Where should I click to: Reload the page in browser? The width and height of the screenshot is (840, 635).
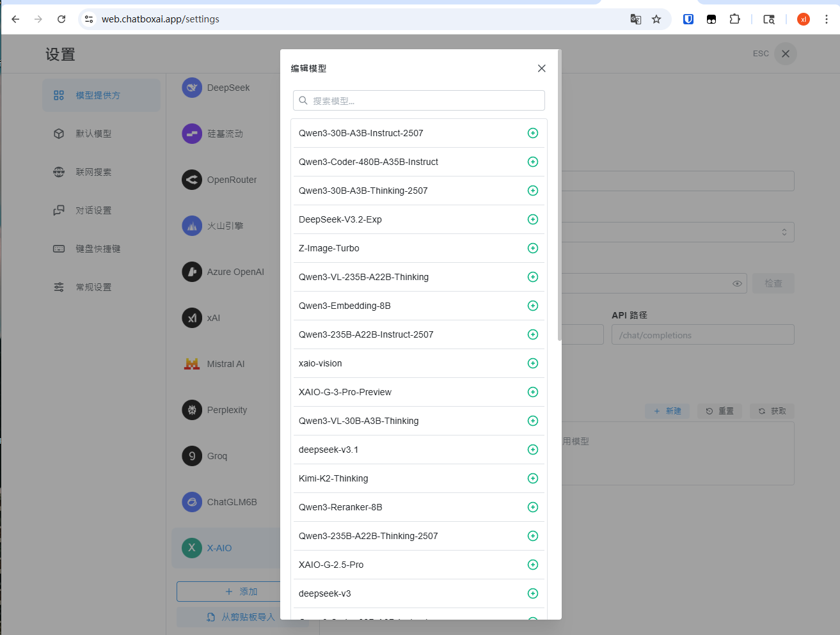click(61, 19)
